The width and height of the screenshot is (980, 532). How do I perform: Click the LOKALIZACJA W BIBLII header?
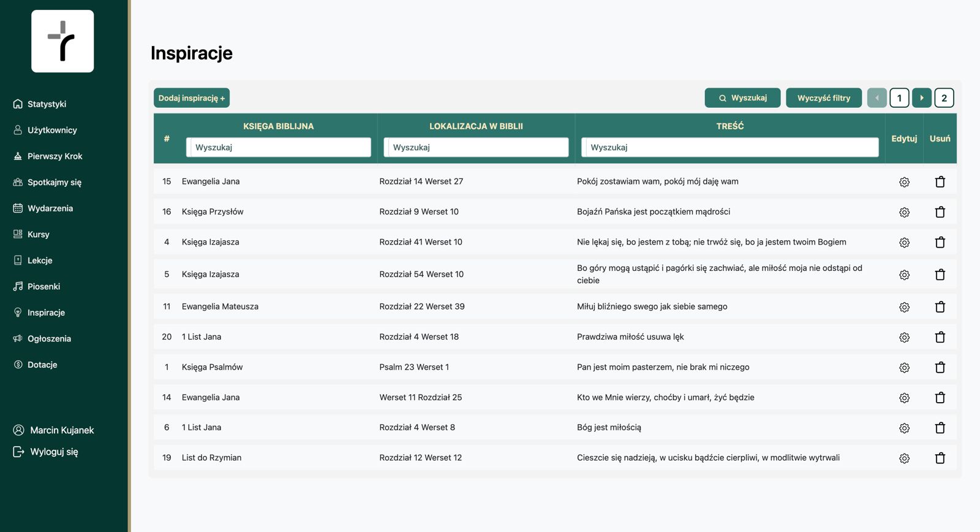(476, 126)
